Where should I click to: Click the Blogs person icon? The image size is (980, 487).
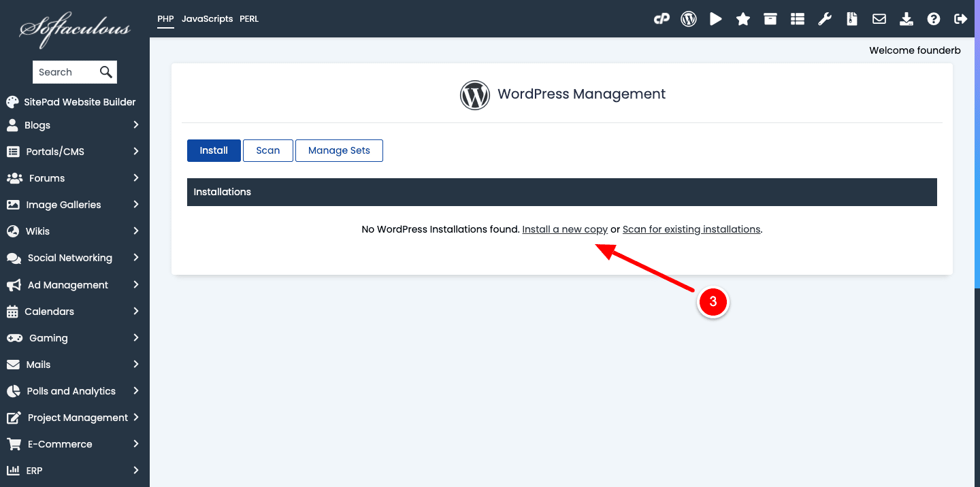(x=12, y=125)
